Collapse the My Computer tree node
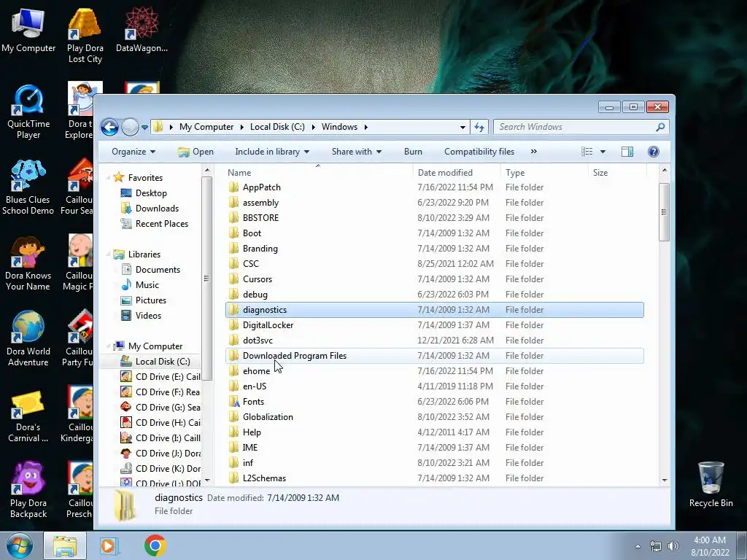747x560 pixels. pyautogui.click(x=109, y=346)
